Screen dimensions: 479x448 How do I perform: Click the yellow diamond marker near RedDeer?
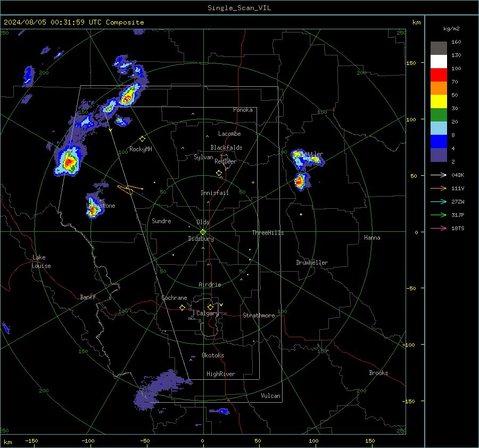(219, 173)
